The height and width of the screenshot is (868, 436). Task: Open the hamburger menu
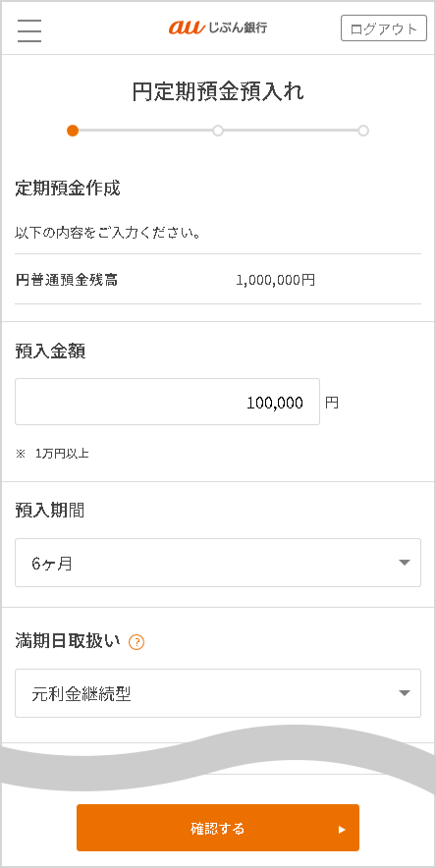click(29, 30)
